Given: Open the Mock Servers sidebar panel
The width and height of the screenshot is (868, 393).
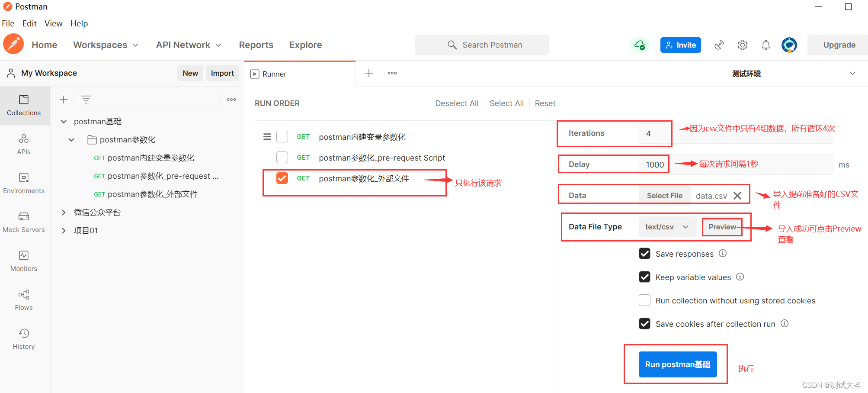Looking at the screenshot, I should click(x=24, y=222).
